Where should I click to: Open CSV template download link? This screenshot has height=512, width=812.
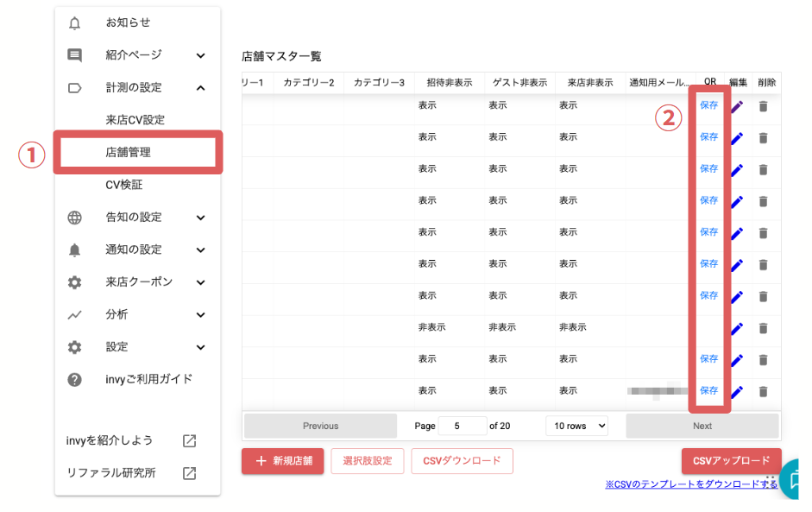[x=691, y=484]
